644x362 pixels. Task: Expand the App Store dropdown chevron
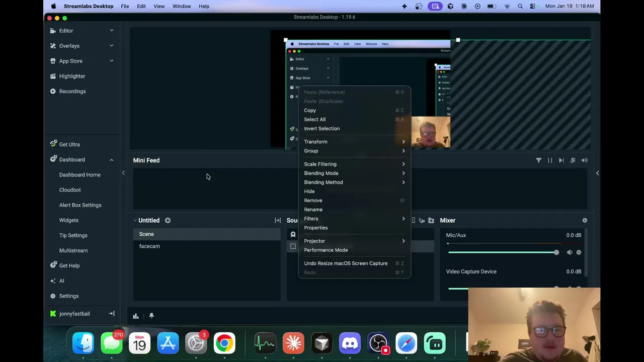click(111, 61)
